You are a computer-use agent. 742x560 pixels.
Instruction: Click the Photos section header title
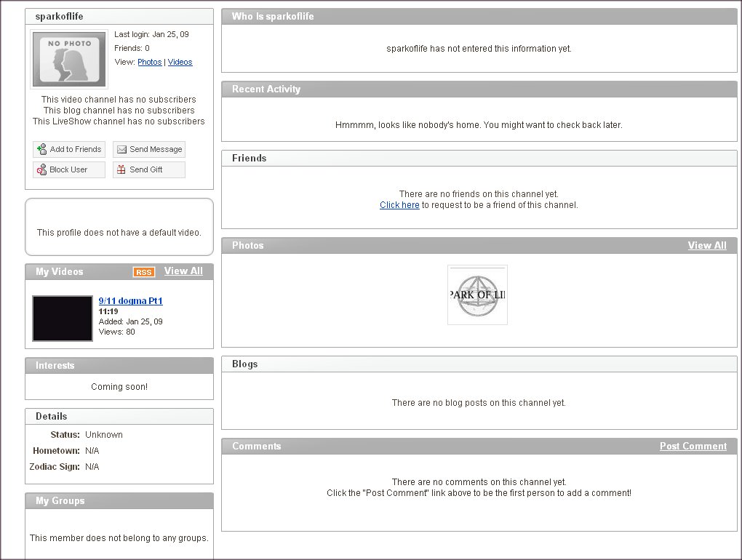point(247,246)
